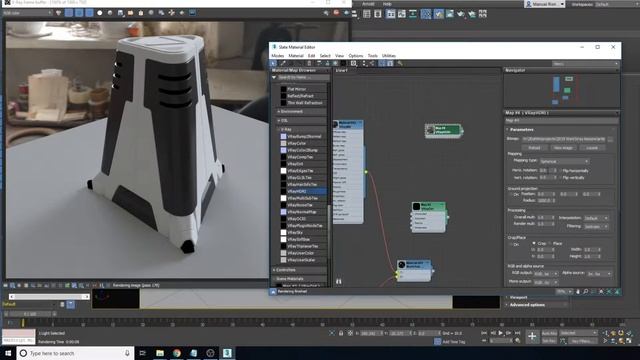Open File Explorer from the Windows taskbar
The image size is (640, 360).
[x=160, y=353]
